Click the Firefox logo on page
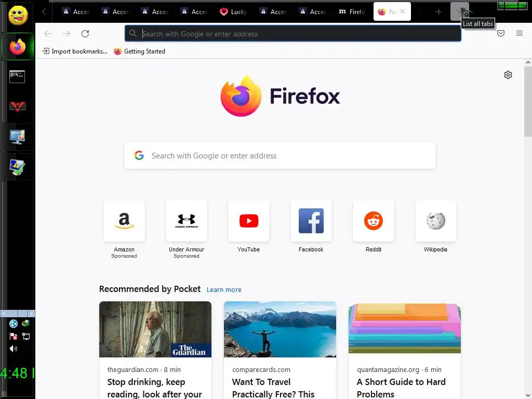532x399 pixels. pyautogui.click(x=280, y=96)
